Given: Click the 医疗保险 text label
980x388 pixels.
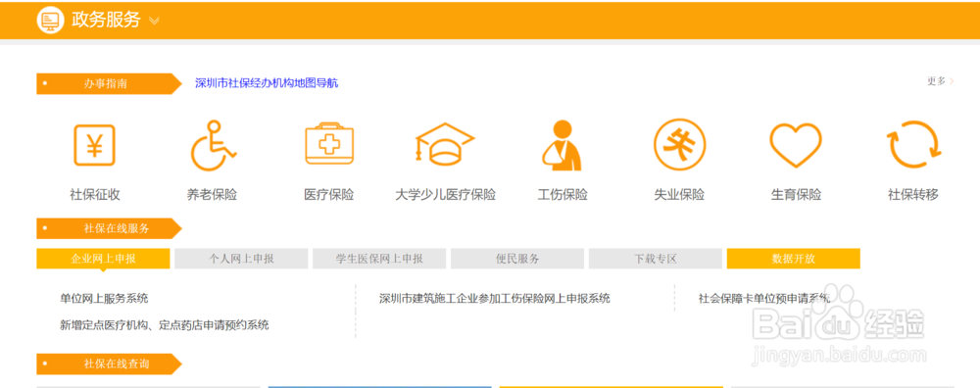Looking at the screenshot, I should (x=329, y=194).
